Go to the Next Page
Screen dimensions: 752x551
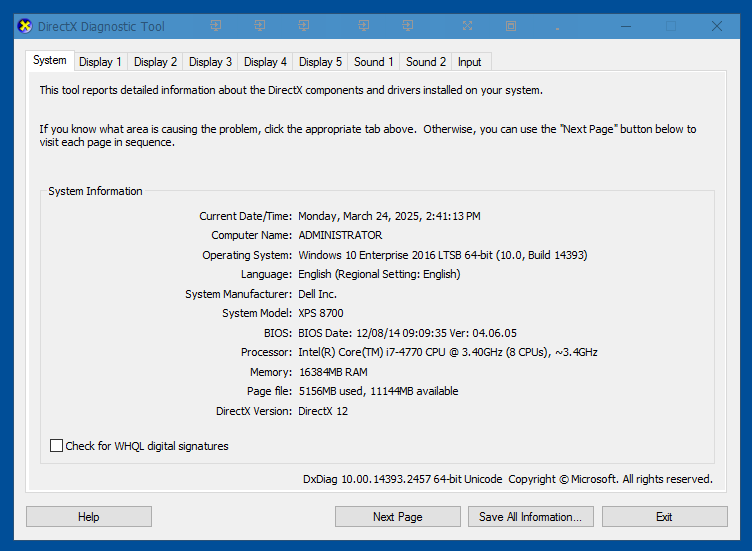pyautogui.click(x=398, y=516)
